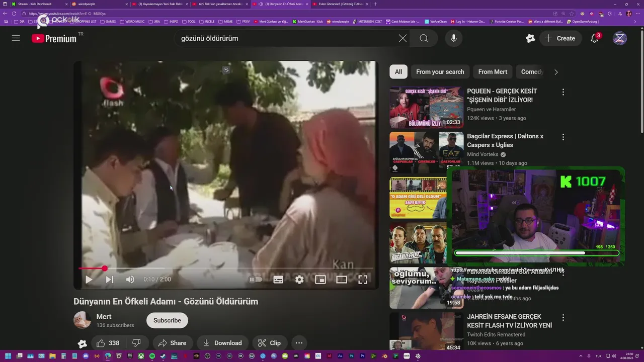Seek on the red video progress bar
This screenshot has width=644, height=362.
coord(225,268)
